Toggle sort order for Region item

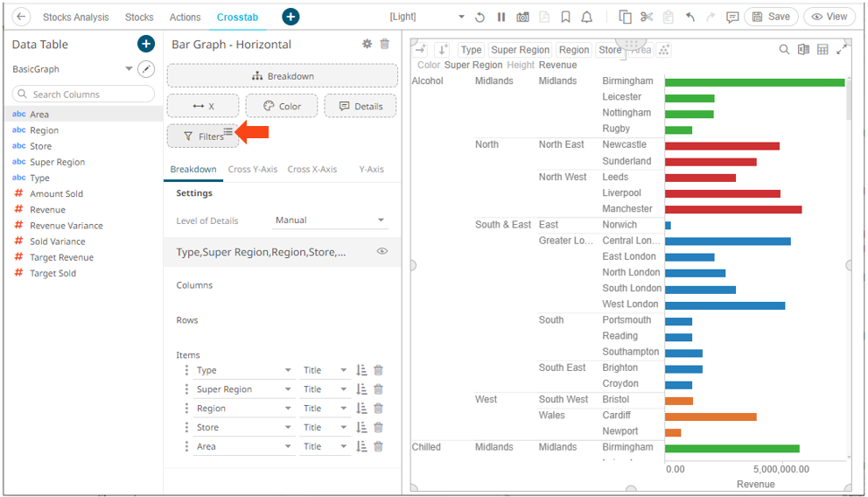tap(361, 409)
